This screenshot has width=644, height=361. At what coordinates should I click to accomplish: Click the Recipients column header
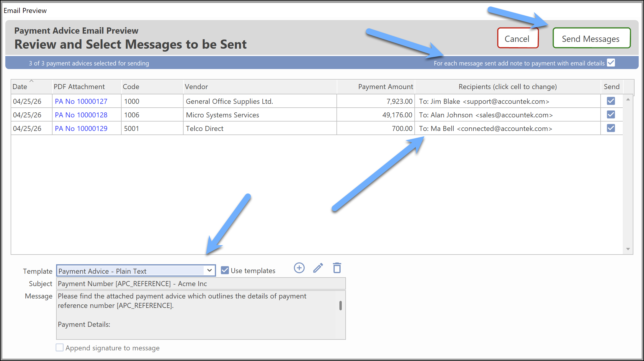click(x=508, y=87)
